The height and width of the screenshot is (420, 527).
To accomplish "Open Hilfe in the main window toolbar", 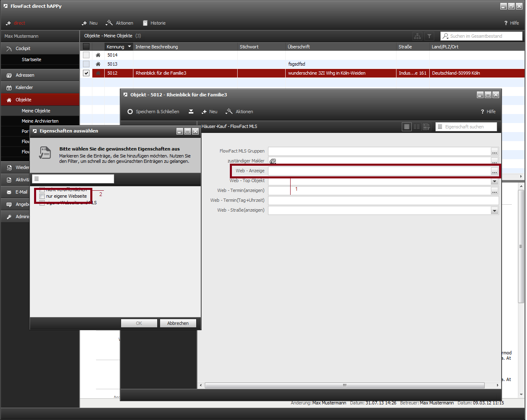I will click(x=511, y=23).
